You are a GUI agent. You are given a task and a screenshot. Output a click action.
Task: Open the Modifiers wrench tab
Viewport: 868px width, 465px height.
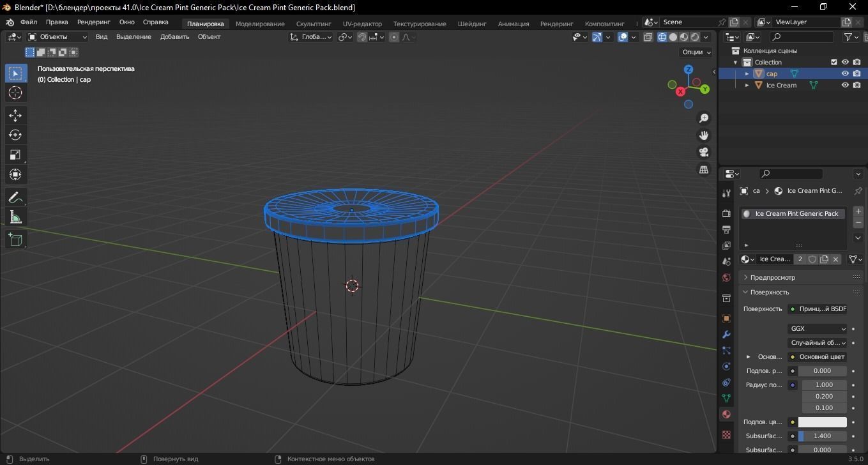(x=726, y=335)
